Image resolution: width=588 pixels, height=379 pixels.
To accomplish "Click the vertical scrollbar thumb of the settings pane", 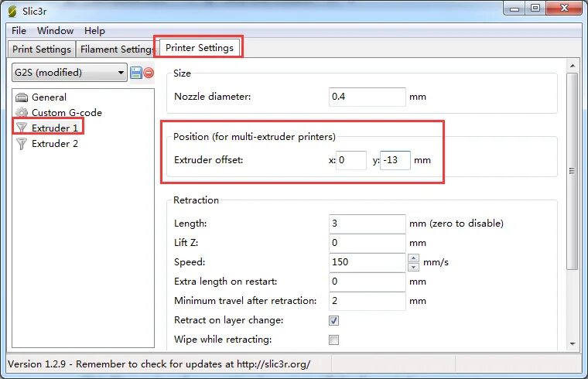I will point(573,171).
